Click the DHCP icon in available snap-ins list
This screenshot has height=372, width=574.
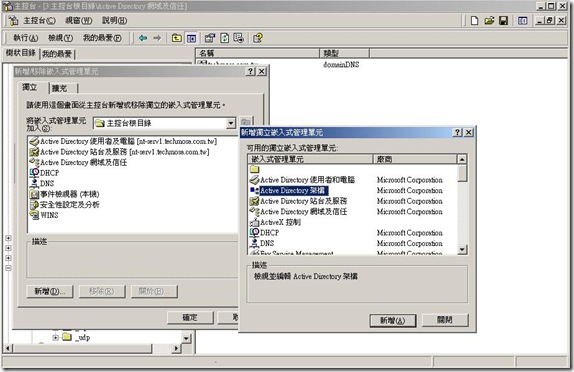pos(254,232)
